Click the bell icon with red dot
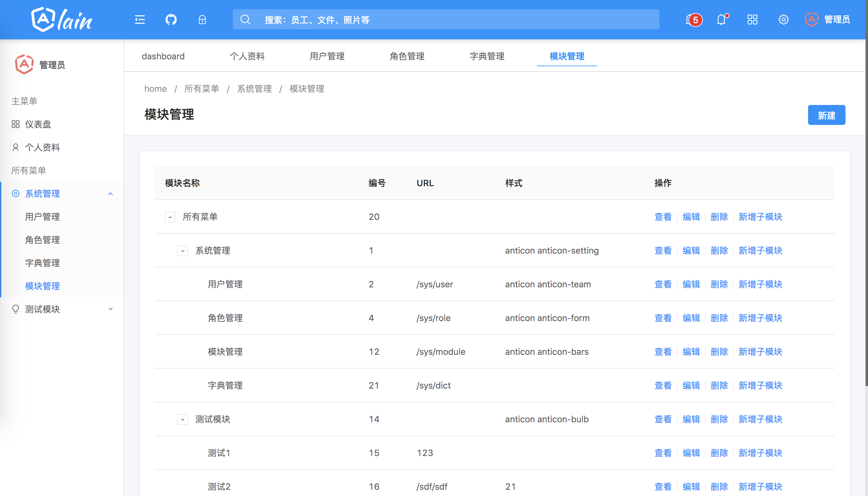Viewport: 868px width, 496px height. (x=721, y=20)
